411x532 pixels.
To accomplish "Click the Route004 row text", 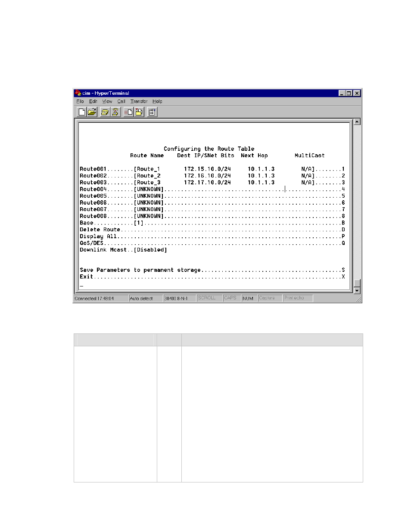I will (x=212, y=189).
